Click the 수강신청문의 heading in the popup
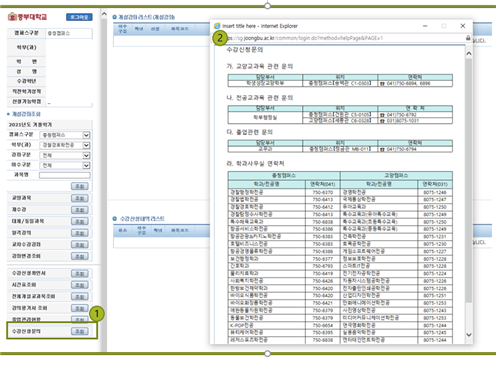 [x=245, y=50]
